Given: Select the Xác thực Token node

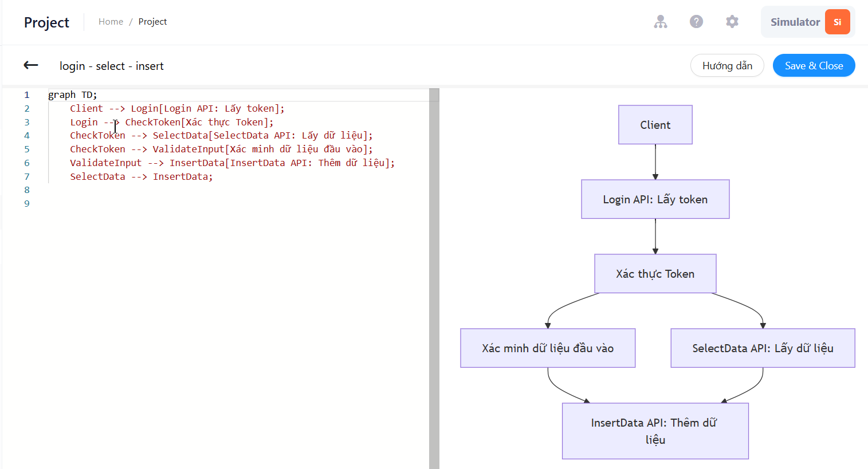Looking at the screenshot, I should tap(655, 274).
